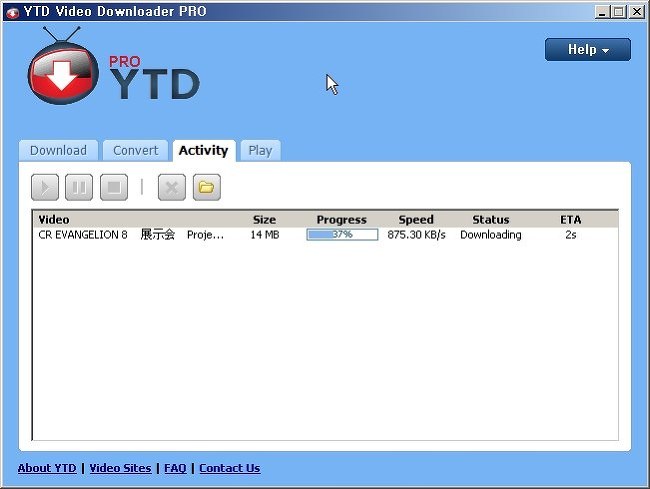This screenshot has height=489, width=650.
Task: Click the Status column header
Action: [491, 220]
